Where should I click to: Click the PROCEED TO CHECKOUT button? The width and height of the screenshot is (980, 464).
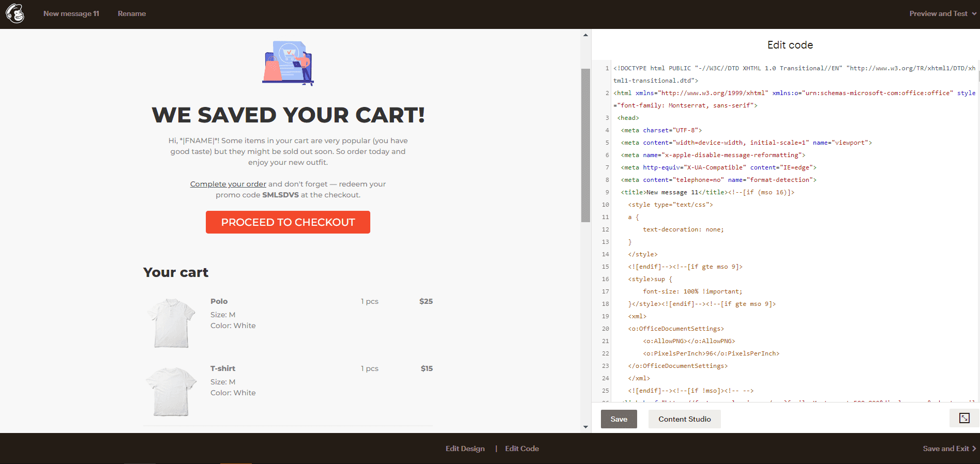click(288, 222)
